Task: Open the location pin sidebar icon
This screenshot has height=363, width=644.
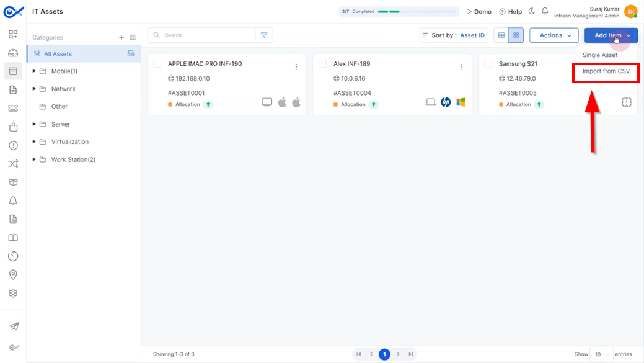Action: click(13, 275)
